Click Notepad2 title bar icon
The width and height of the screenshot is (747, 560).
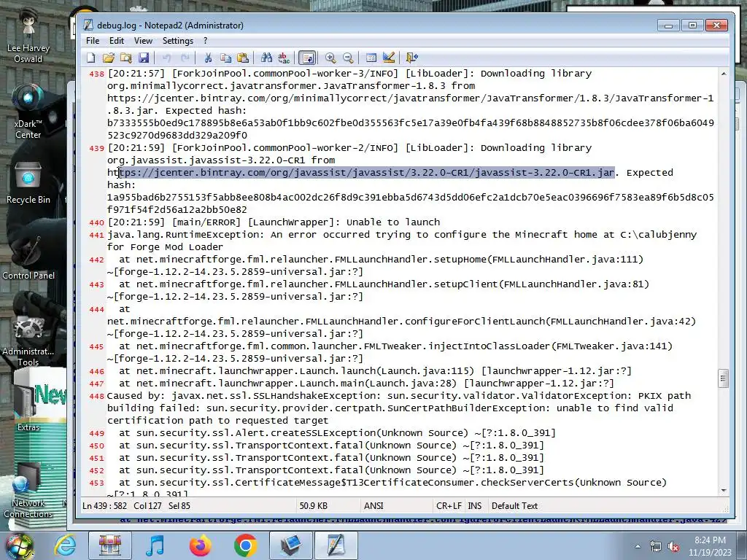(88, 26)
